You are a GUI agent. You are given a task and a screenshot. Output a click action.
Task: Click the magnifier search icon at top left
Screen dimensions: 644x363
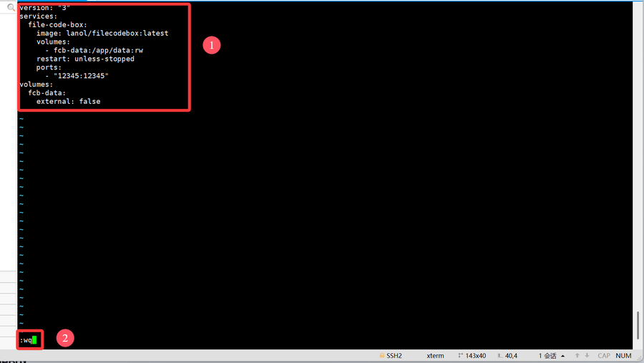click(x=11, y=7)
